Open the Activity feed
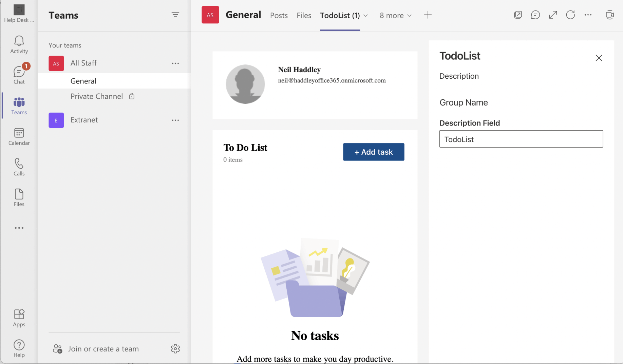The width and height of the screenshot is (623, 364). coord(19,45)
